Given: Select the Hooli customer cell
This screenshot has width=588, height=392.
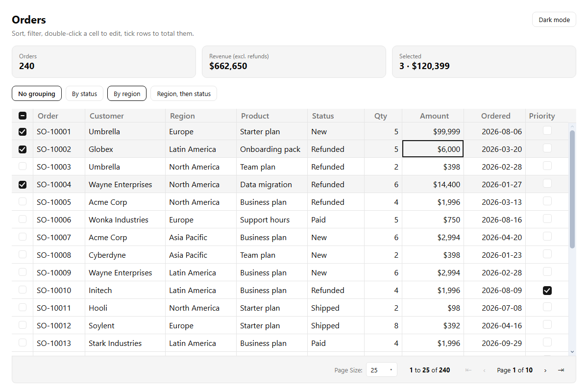Looking at the screenshot, I should coord(125,308).
